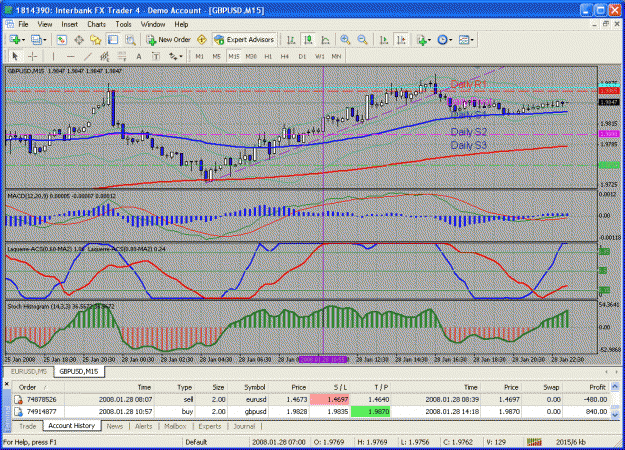Click the sell order 74878526 row icon
Viewport: 625px width, 450px height.
click(18, 399)
